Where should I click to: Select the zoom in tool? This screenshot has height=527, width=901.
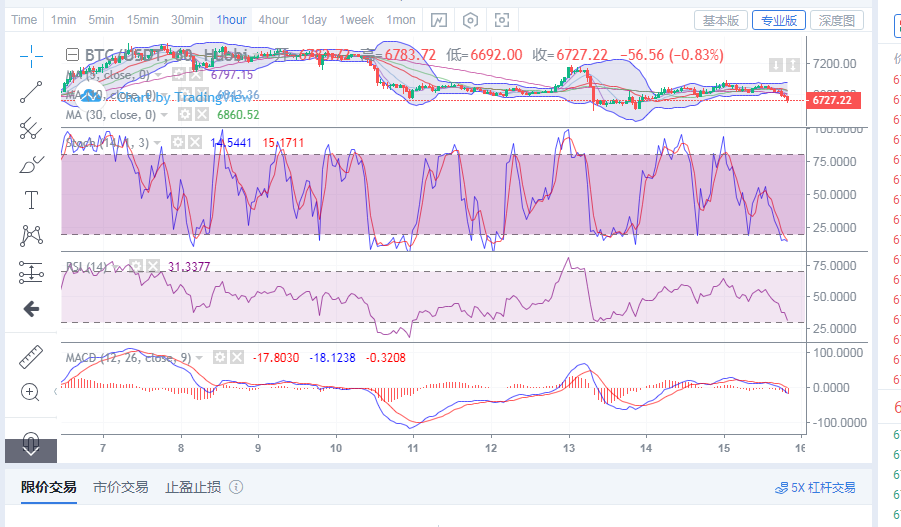click(x=30, y=393)
